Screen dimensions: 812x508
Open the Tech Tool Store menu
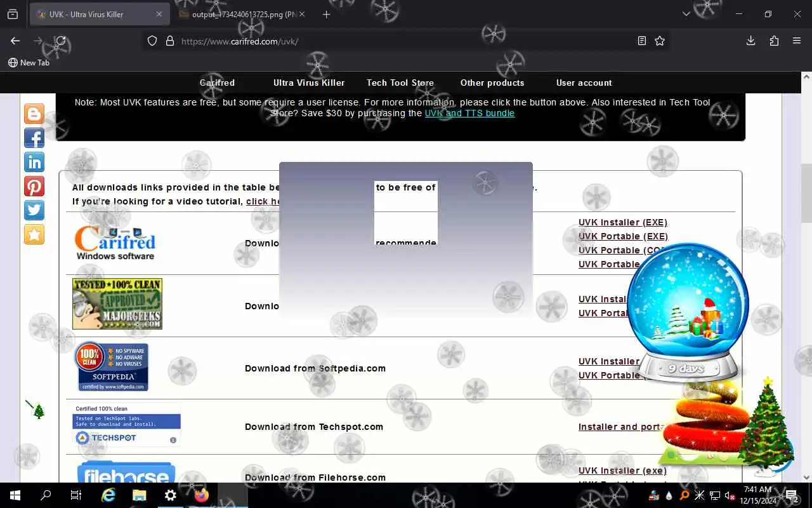pyautogui.click(x=400, y=83)
